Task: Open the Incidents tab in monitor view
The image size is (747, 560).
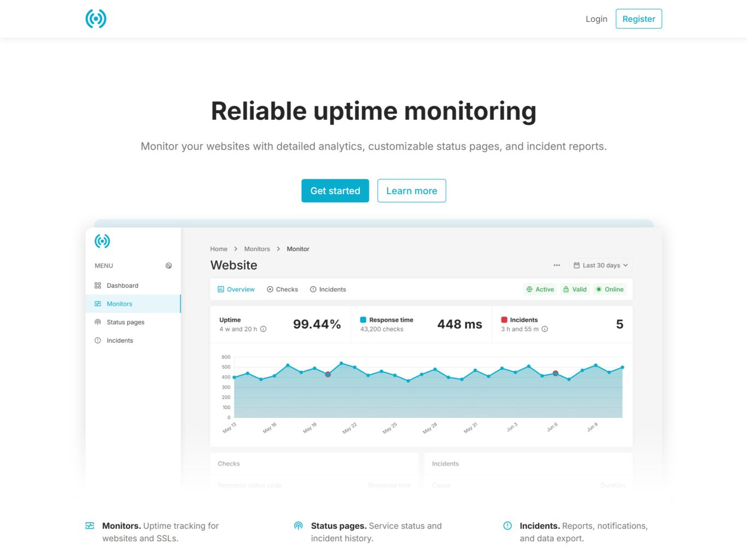Action: (x=328, y=289)
